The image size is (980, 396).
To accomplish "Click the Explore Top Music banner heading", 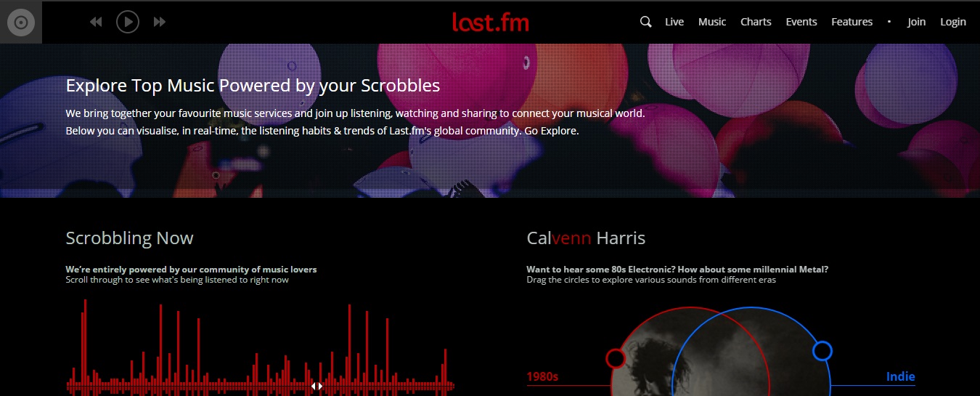I will [253, 86].
